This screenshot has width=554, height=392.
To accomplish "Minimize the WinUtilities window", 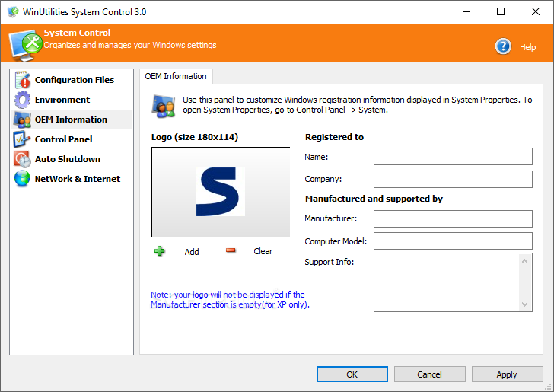I will click(x=466, y=11).
